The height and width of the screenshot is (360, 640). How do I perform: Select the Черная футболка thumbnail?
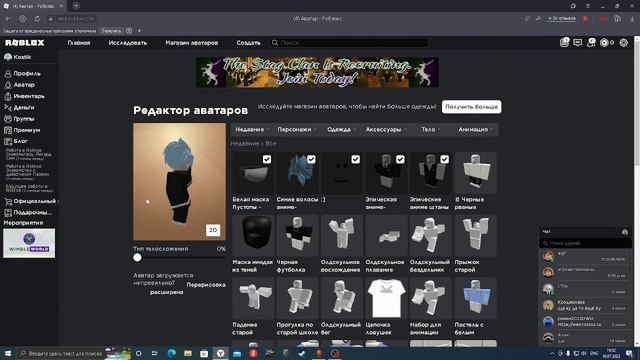coord(298,236)
